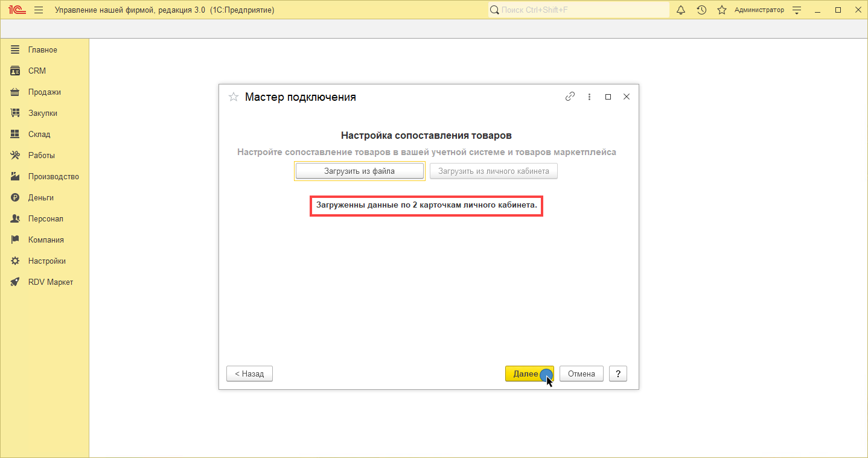The width and height of the screenshot is (868, 458).
Task: Click the Настройки gear icon
Action: [x=15, y=261]
